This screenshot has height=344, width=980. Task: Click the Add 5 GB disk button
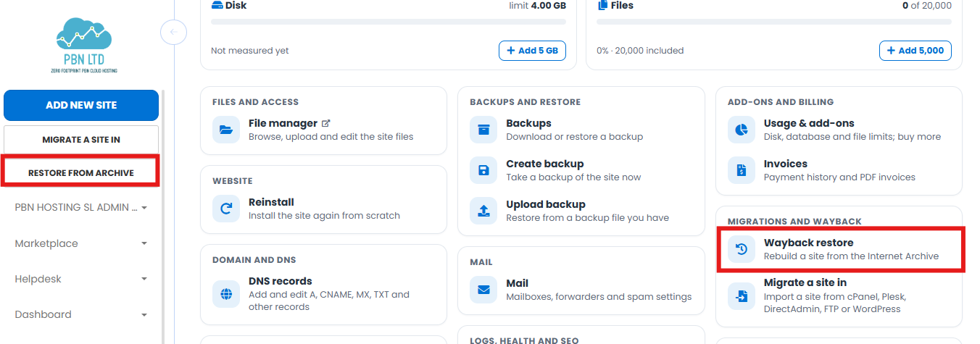click(532, 51)
